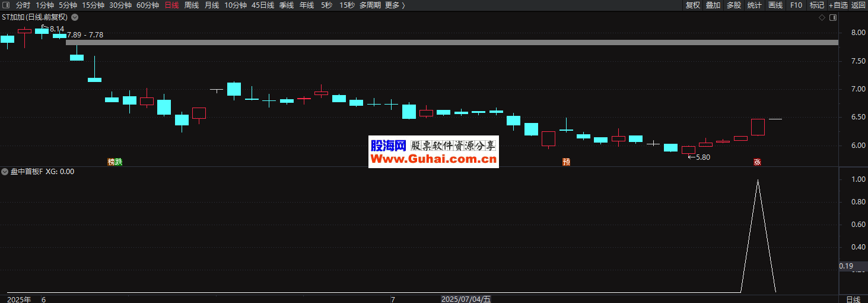This screenshot has height=303, width=868.
Task: Click the 榜跌 event marker
Action: pyautogui.click(x=115, y=162)
